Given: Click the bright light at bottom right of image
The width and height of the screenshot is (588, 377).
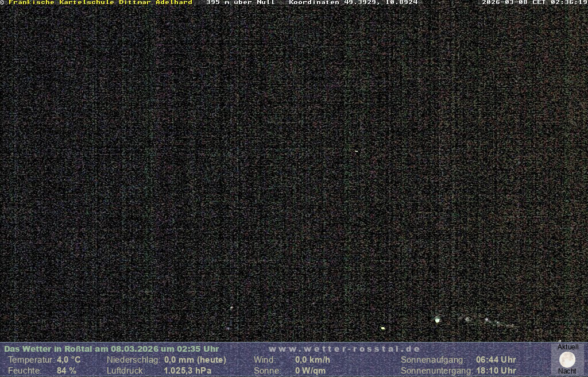Looking at the screenshot, I should tap(438, 320).
